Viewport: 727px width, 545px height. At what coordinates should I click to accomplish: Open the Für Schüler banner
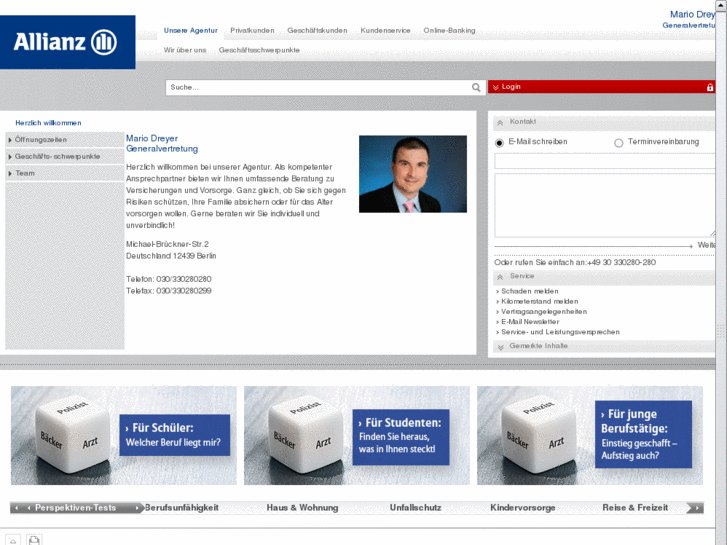point(124,436)
